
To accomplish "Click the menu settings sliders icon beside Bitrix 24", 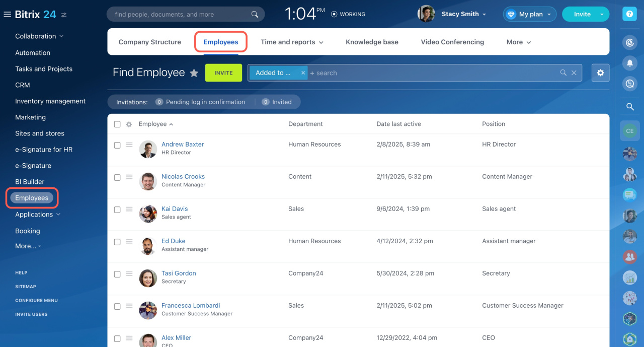I will [x=64, y=15].
